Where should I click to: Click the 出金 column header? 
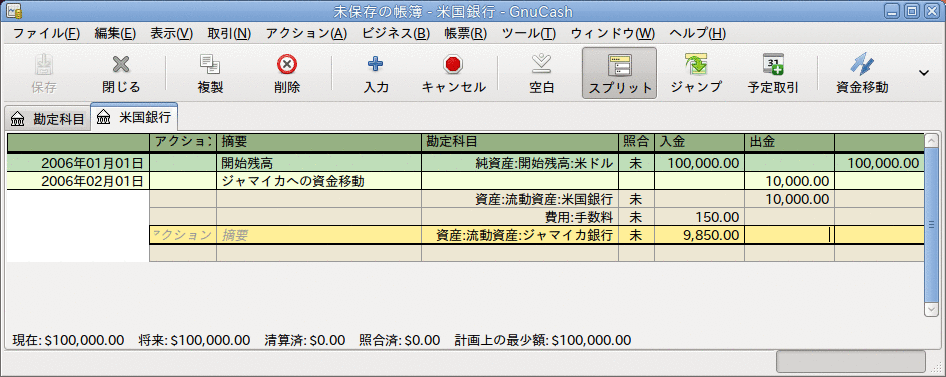click(x=789, y=142)
